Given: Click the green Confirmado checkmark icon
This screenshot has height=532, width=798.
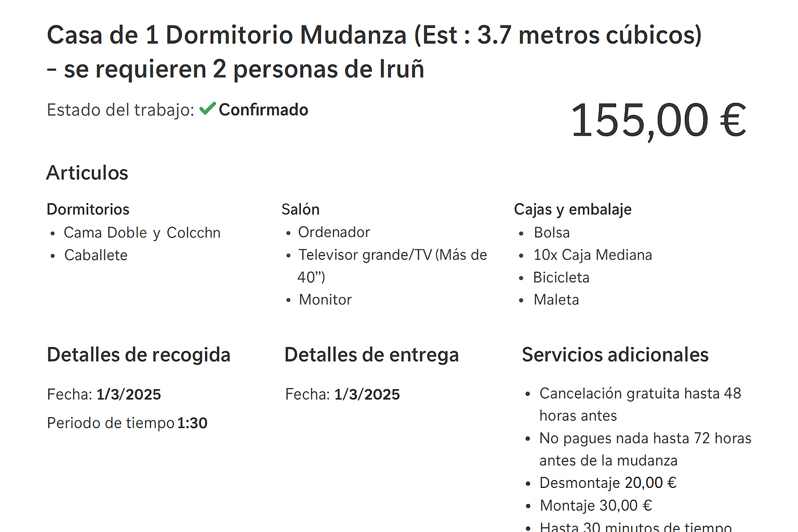Looking at the screenshot, I should click(207, 109).
